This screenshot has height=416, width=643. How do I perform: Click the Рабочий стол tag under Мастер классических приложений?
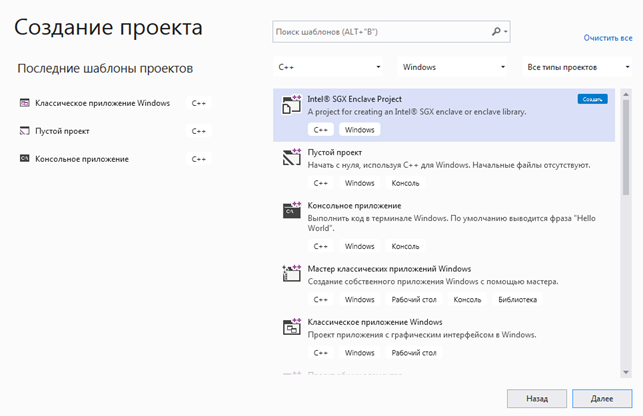[x=414, y=299]
